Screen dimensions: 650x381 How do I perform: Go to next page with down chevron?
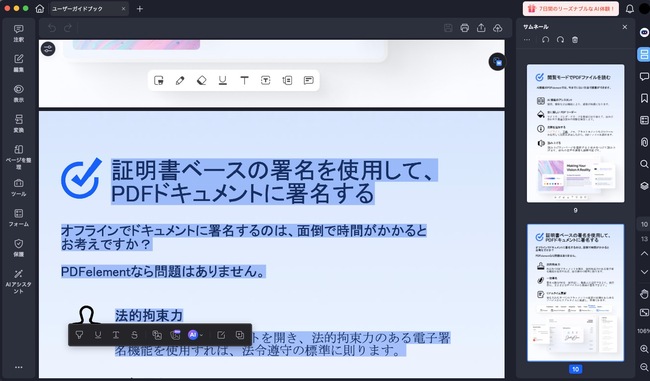click(x=644, y=272)
